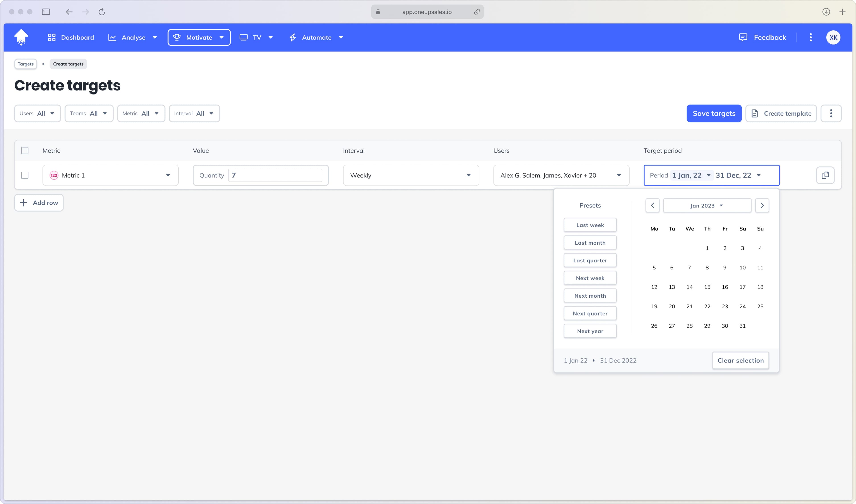Open the Metric 1 selector dropdown
856x504 pixels.
(x=110, y=175)
